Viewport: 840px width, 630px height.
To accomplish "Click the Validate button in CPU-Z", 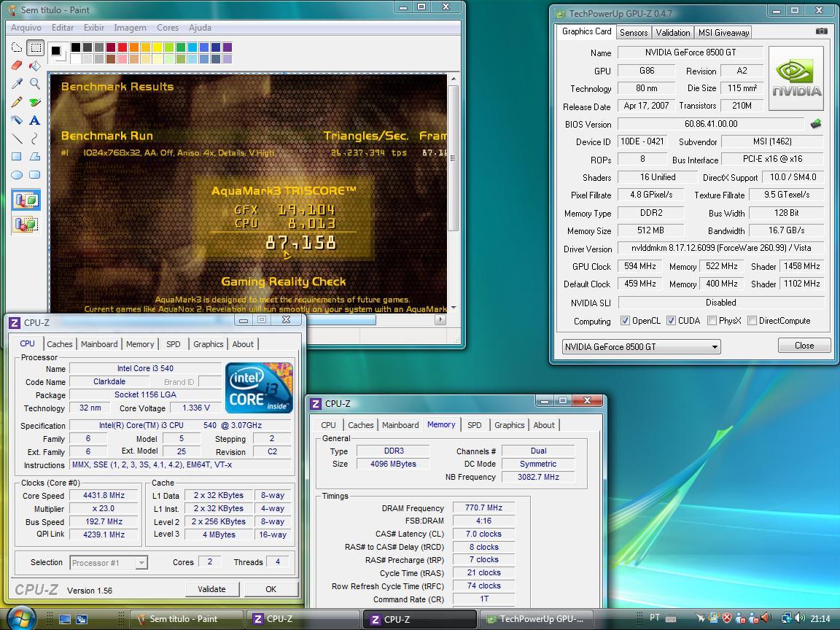I will point(211,589).
